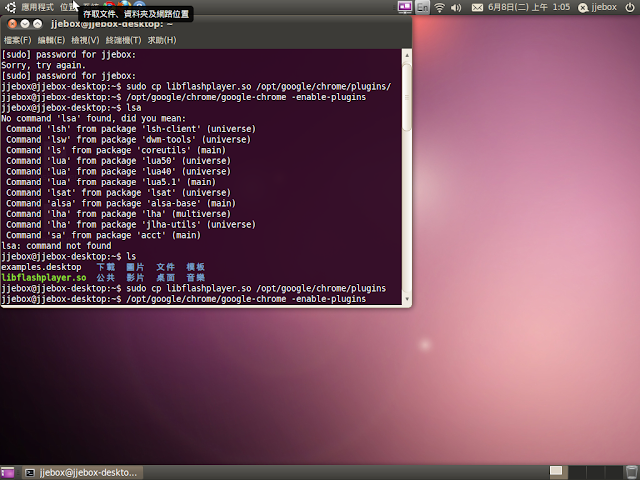Open the mail envelope messaging indicator
This screenshot has width=640, height=480.
(x=477, y=7)
